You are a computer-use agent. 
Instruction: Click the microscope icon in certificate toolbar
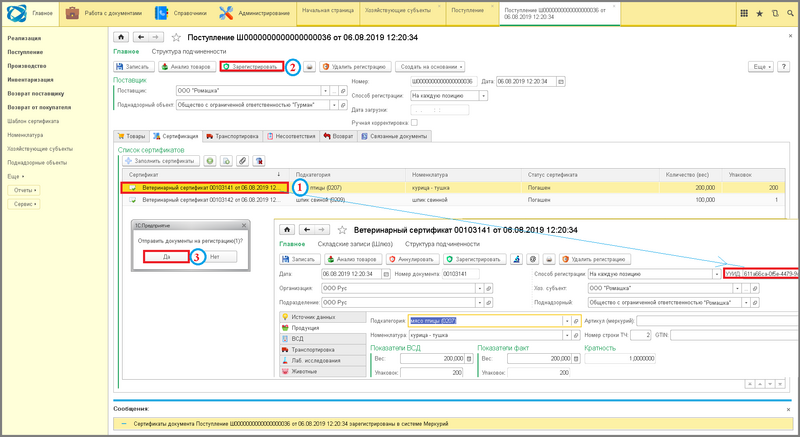tap(516, 259)
